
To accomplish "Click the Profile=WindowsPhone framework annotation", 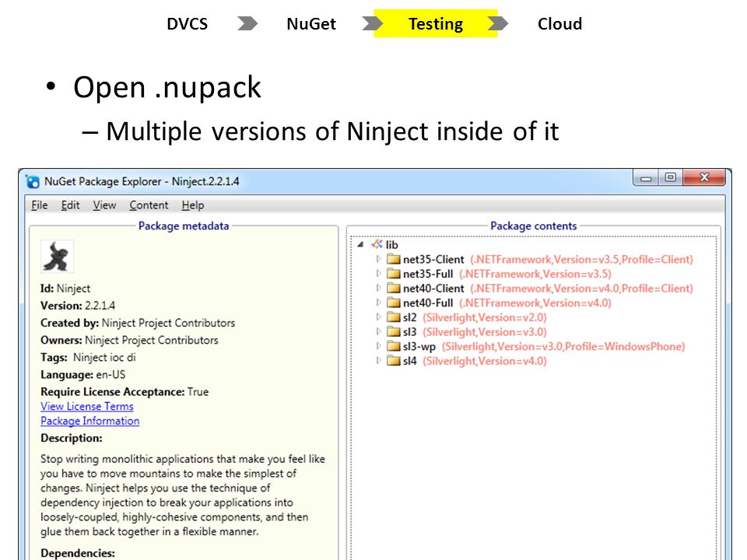I will pyautogui.click(x=563, y=347).
